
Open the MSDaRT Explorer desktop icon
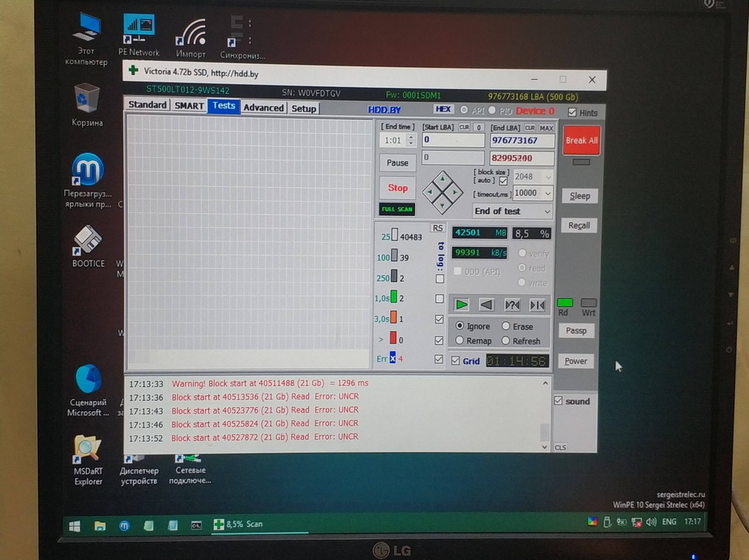click(88, 459)
